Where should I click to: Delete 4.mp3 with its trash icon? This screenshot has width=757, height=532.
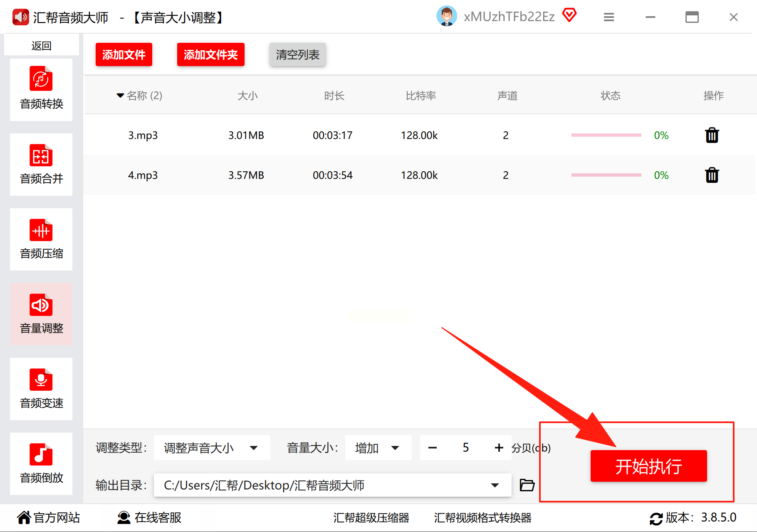tap(712, 175)
